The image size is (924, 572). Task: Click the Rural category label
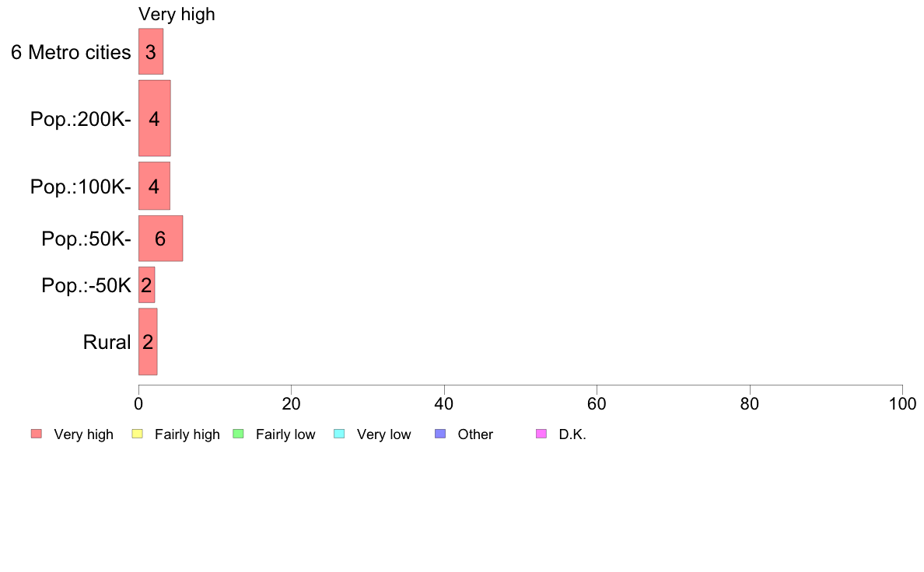(x=107, y=342)
